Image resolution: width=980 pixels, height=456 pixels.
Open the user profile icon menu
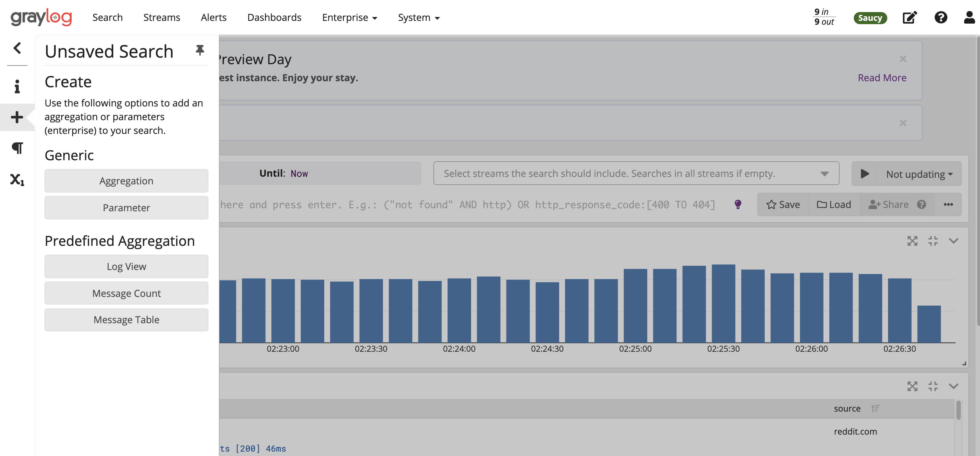tap(969, 18)
